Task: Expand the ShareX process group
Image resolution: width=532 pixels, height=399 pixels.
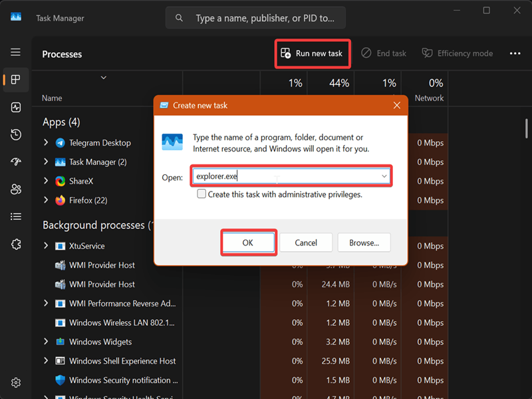Action: pyautogui.click(x=46, y=181)
